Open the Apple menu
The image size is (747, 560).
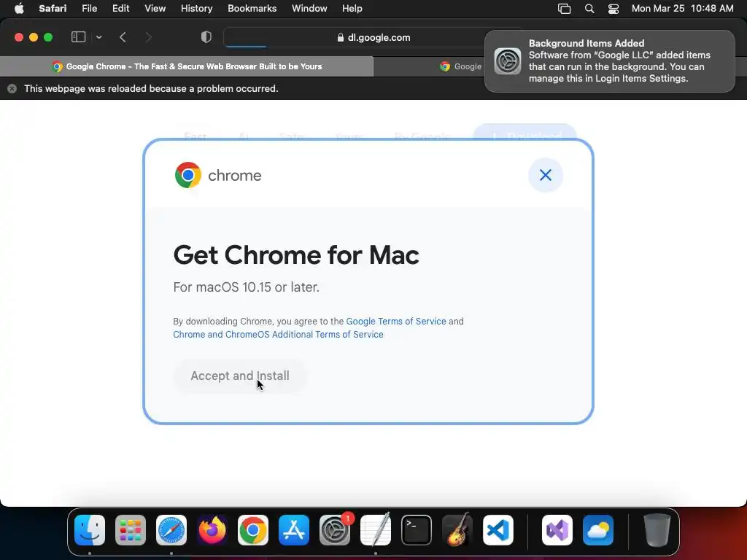tap(19, 9)
